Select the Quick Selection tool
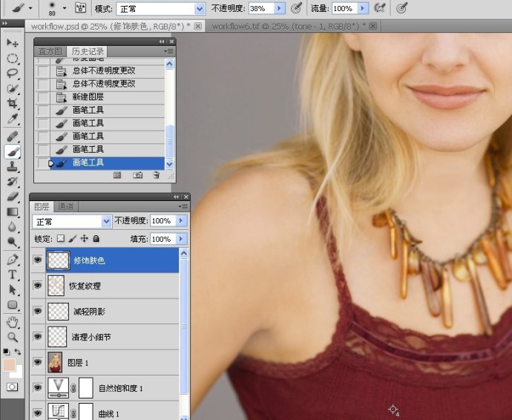512x420 pixels. (x=13, y=88)
